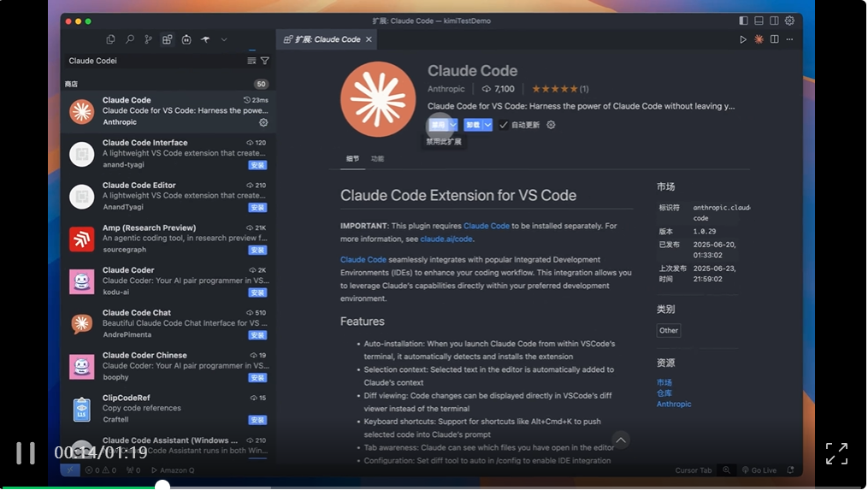Viewport: 868px width, 490px height.
Task: Switch to the 功能 features tab
Action: coord(377,159)
